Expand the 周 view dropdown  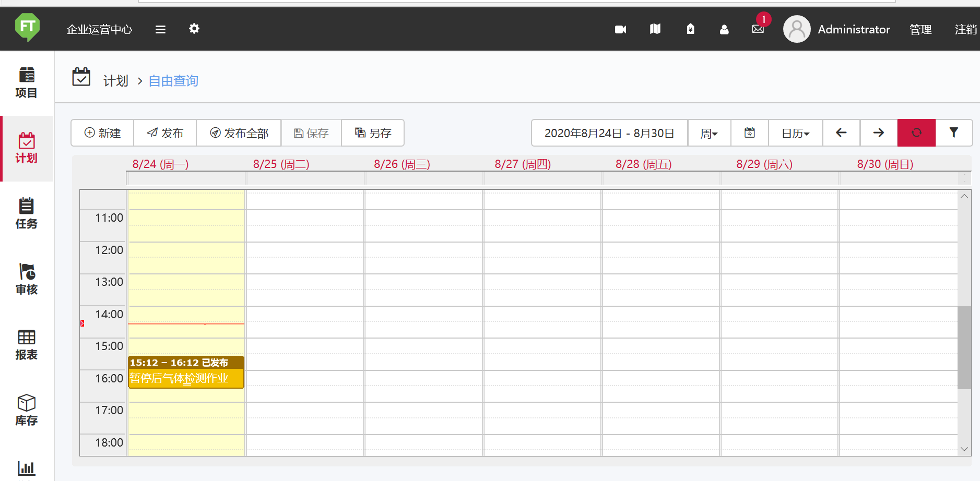[709, 134]
